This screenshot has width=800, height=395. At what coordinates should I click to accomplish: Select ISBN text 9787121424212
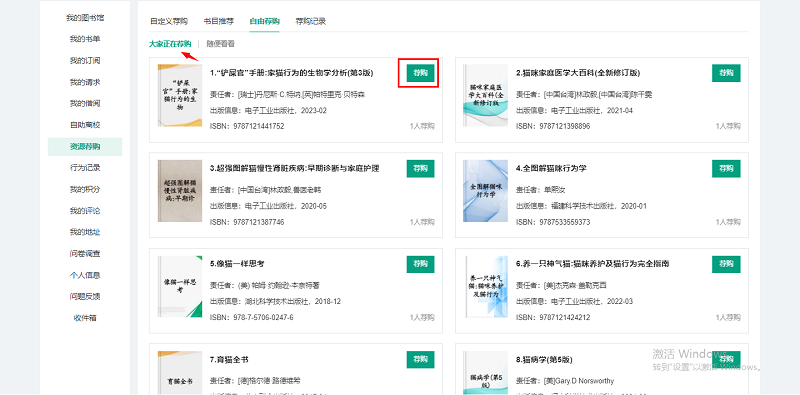pyautogui.click(x=564, y=317)
